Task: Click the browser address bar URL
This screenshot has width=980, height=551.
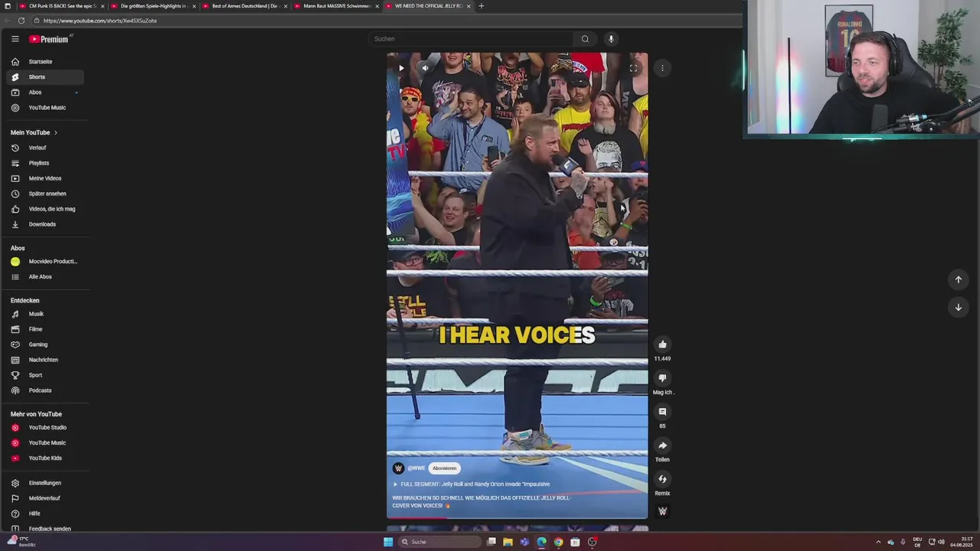Action: click(100, 21)
